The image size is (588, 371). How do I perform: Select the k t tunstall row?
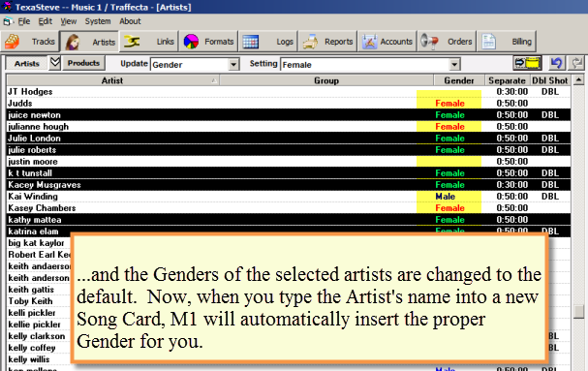tap(289, 173)
